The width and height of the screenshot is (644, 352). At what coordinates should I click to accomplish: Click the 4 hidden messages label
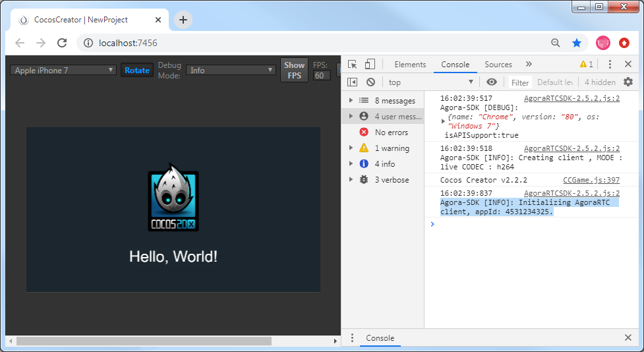tap(600, 82)
